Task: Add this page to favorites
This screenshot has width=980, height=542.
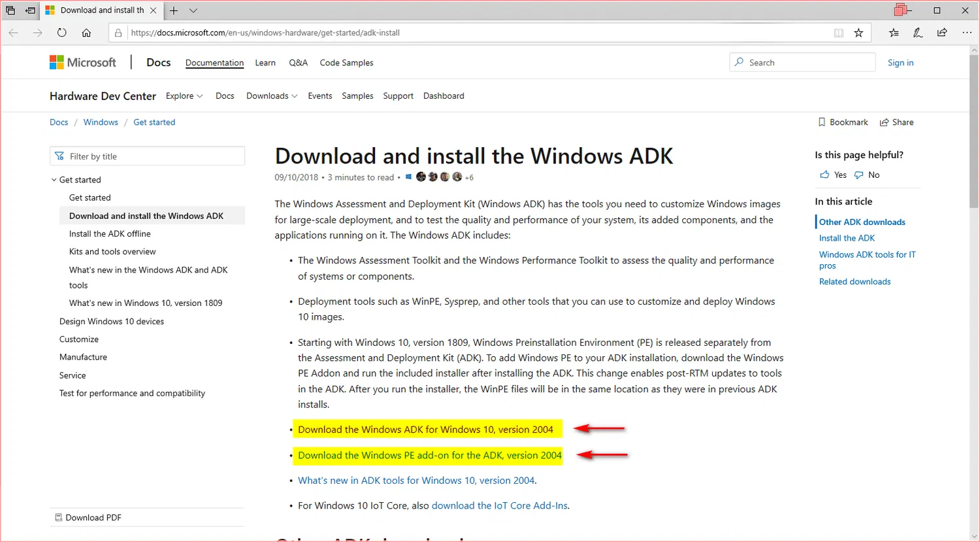Action: tap(858, 33)
